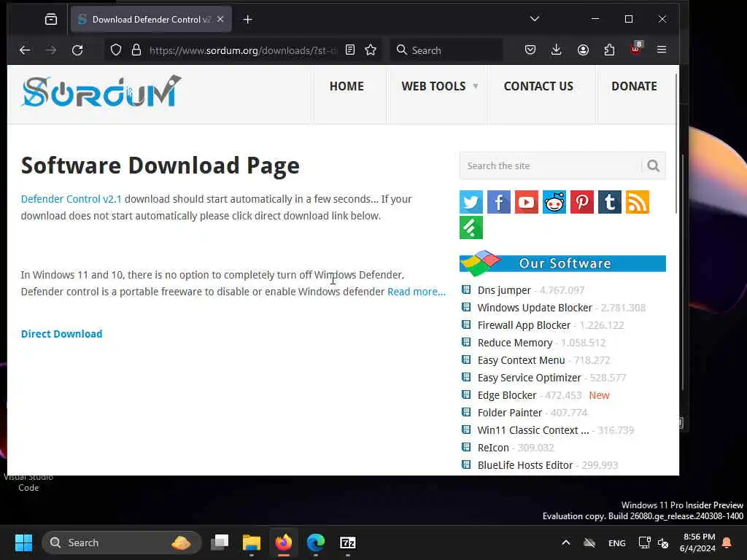Open Edge Blocker software link
The width and height of the screenshot is (747, 560).
[x=507, y=395]
